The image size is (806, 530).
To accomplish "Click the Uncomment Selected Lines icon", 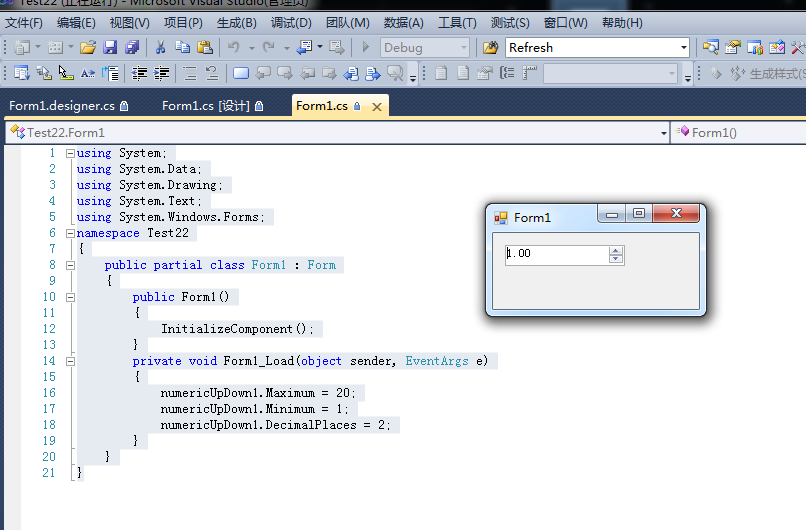I will pyautogui.click(x=212, y=74).
